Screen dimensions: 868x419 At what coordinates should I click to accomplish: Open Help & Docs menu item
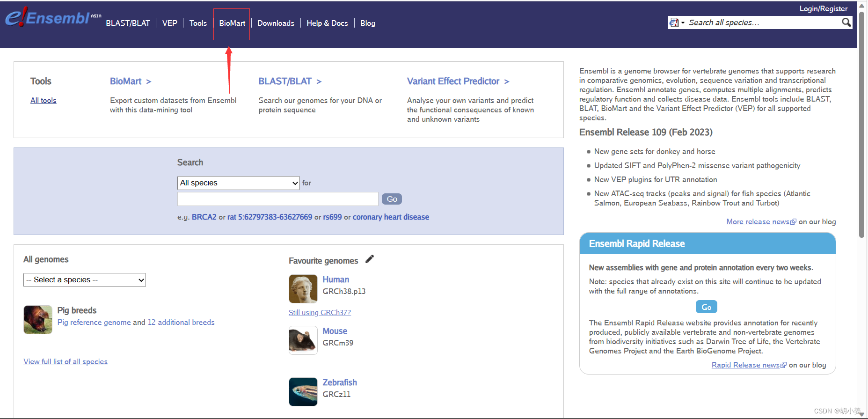pos(327,23)
